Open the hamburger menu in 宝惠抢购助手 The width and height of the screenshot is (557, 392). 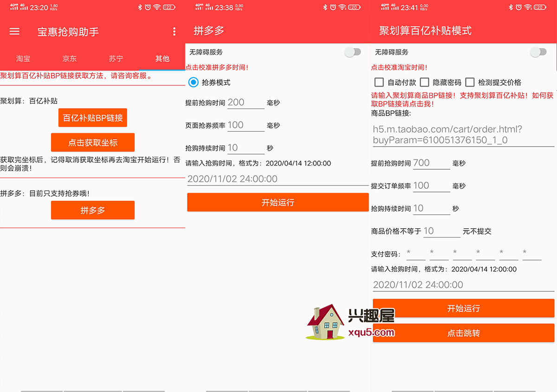(x=14, y=32)
